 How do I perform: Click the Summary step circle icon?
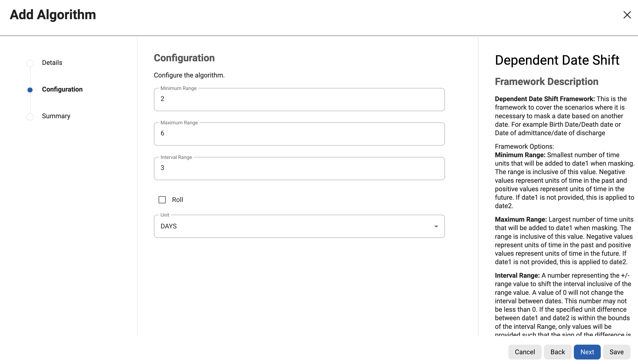(x=30, y=117)
